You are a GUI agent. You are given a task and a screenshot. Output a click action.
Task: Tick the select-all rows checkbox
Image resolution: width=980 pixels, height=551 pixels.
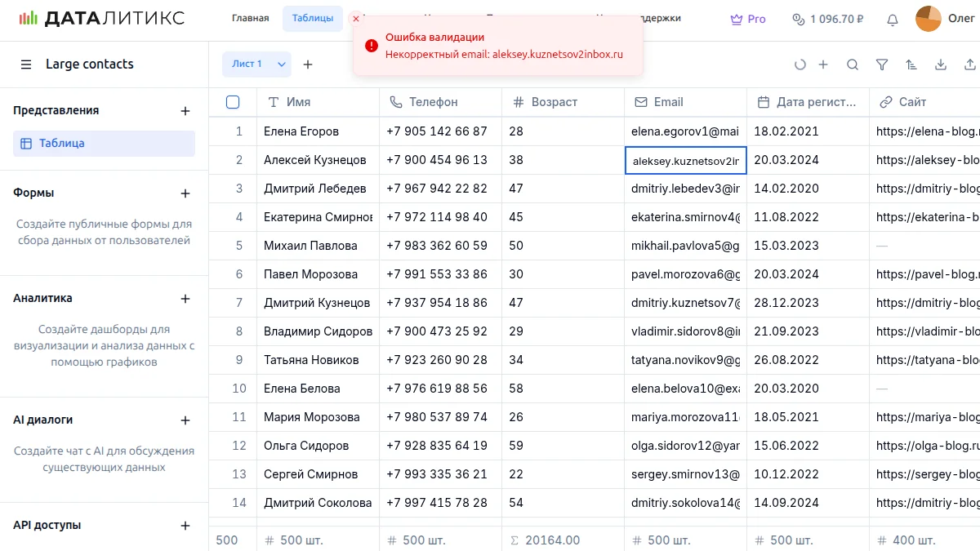[x=233, y=102]
